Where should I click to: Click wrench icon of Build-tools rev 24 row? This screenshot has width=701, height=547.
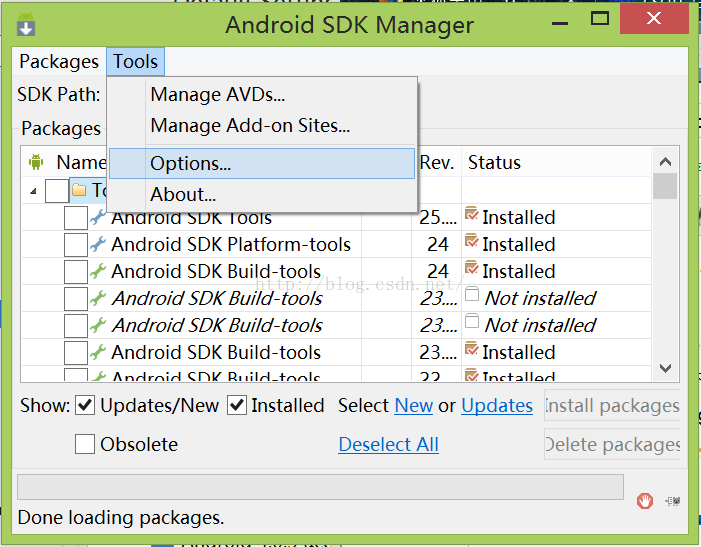[x=98, y=271]
